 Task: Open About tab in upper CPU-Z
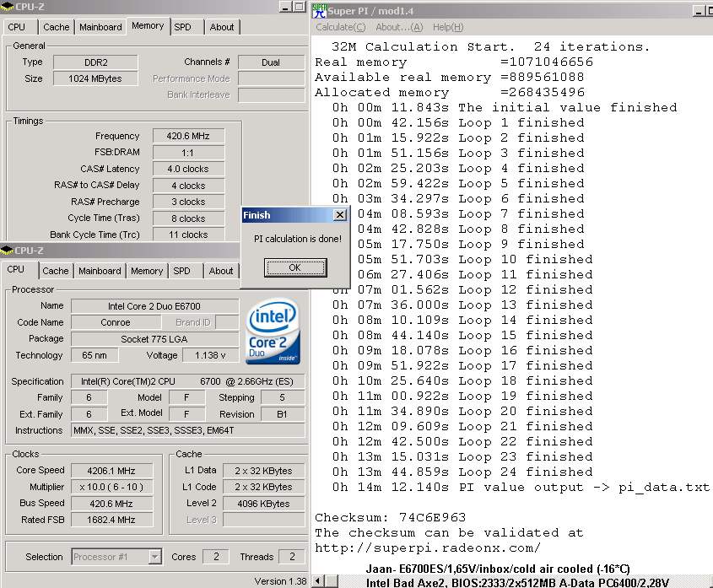pyautogui.click(x=222, y=27)
